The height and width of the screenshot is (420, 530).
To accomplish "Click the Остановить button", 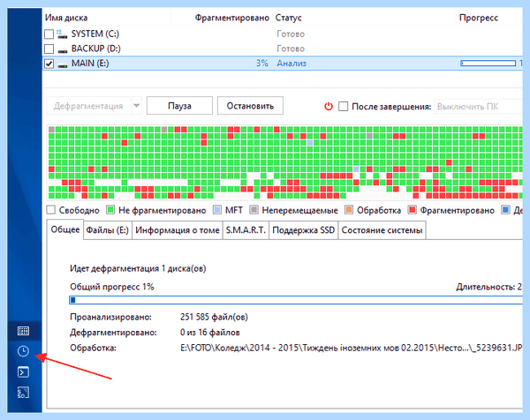I will [x=250, y=106].
